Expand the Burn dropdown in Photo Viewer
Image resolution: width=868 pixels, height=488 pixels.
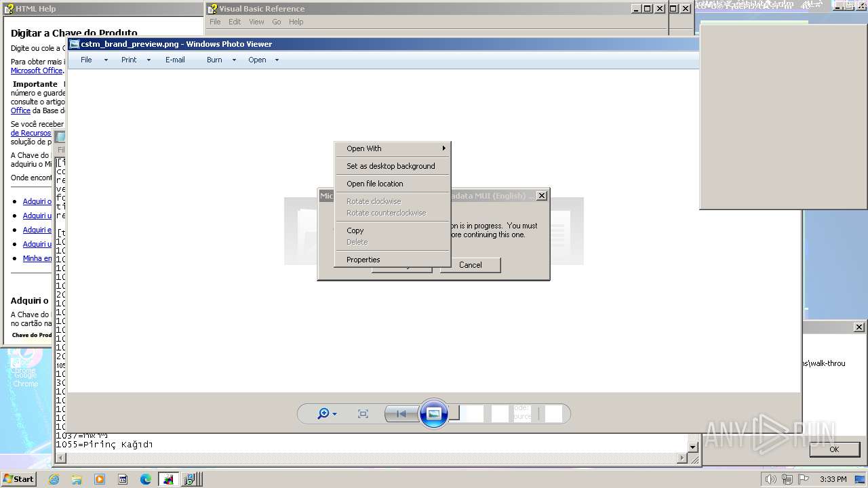(234, 60)
